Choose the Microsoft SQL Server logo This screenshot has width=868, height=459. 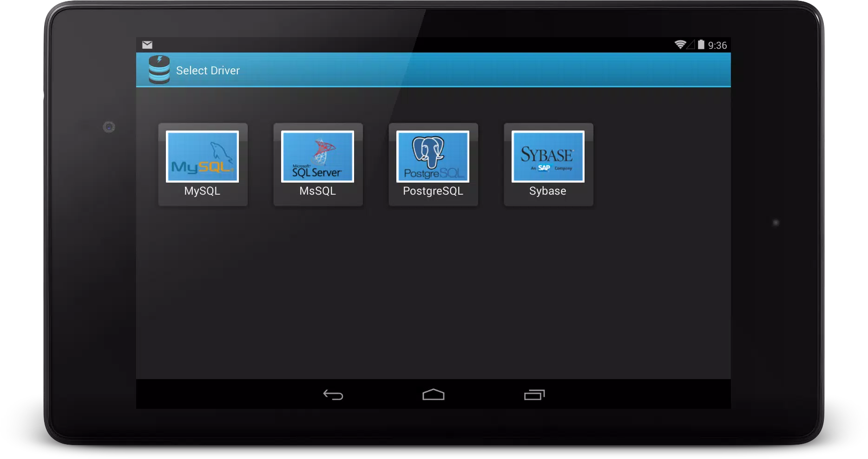tap(317, 157)
